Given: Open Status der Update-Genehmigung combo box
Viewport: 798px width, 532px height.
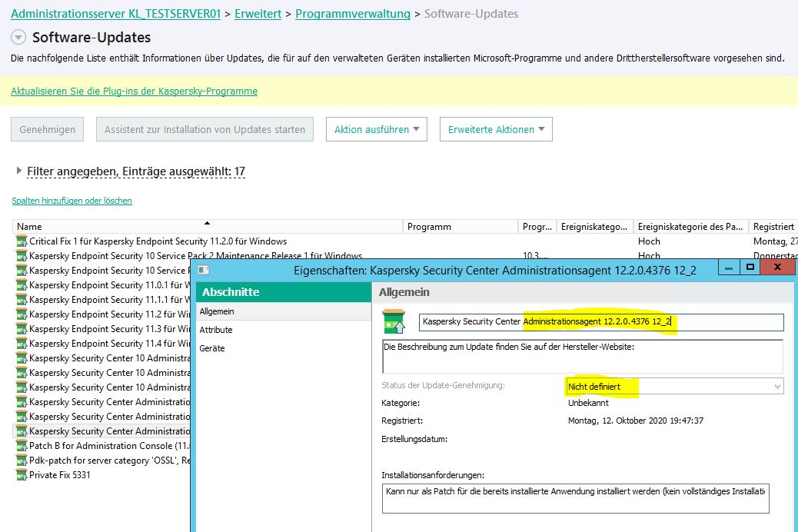Looking at the screenshot, I should pos(673,386).
